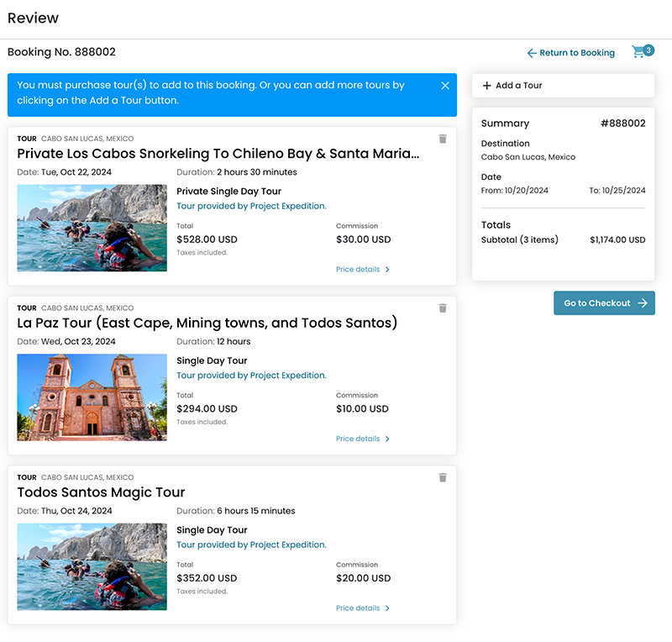The width and height of the screenshot is (672, 642).
Task: Click the La Paz church thumbnail
Action: click(x=92, y=397)
